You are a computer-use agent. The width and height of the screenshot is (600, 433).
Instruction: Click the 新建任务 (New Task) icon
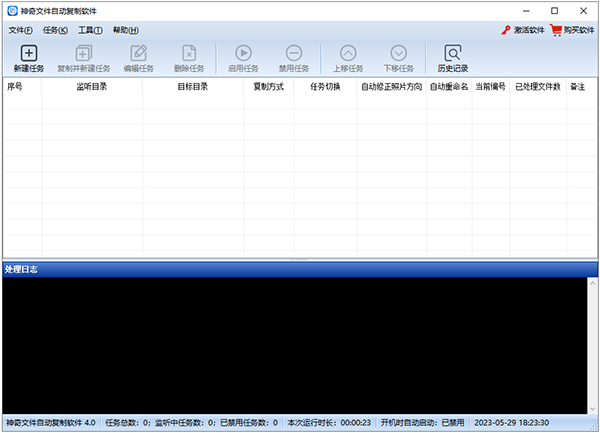click(28, 53)
